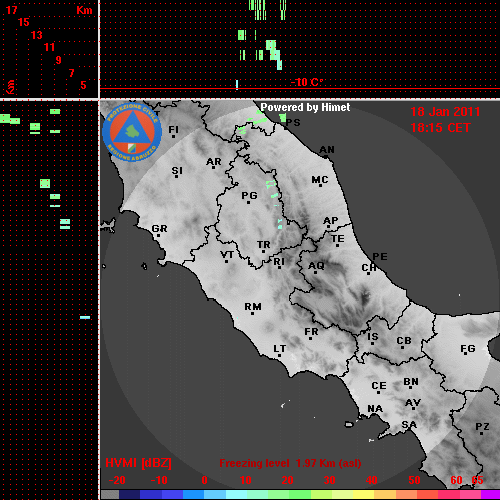Click the date "18 Jan 2011"
Image resolution: width=500 pixels, height=500 pixels.
click(445, 112)
